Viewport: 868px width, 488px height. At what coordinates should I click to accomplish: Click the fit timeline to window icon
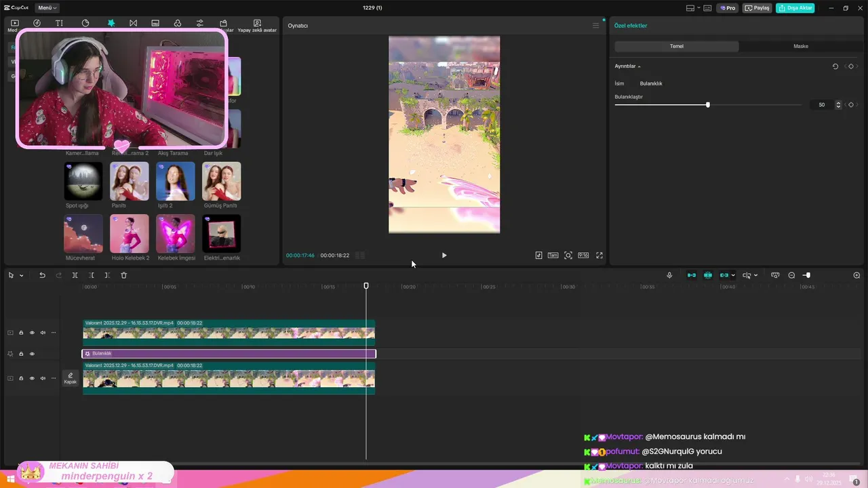(x=775, y=275)
